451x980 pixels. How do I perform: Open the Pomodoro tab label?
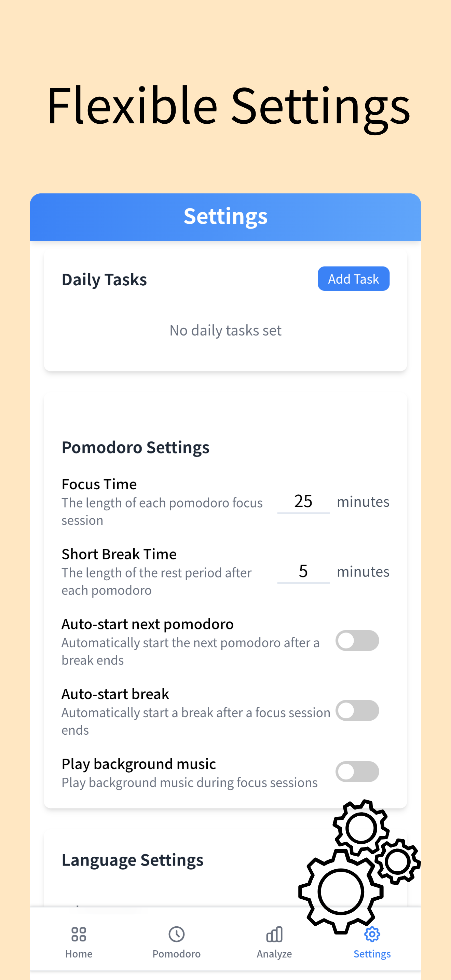click(x=176, y=954)
